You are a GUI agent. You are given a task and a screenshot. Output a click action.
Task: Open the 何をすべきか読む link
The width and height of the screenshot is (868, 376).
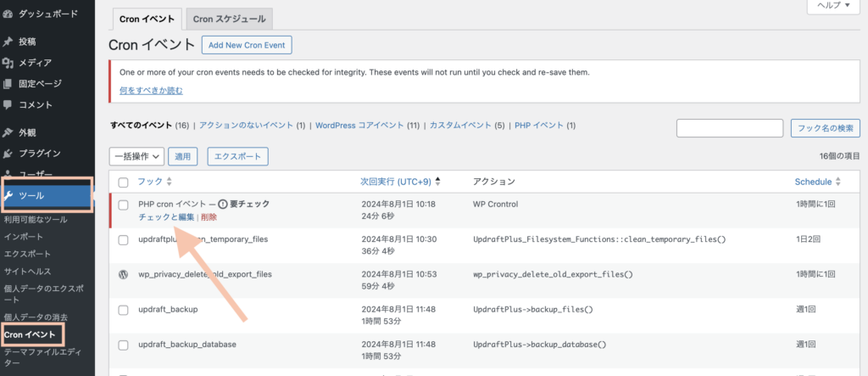151,91
